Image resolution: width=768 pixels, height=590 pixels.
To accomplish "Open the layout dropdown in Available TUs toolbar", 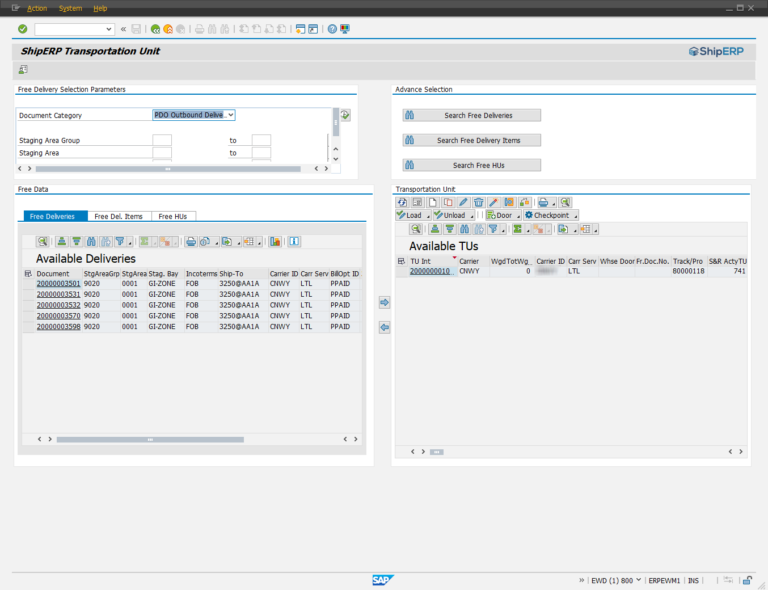I will click(596, 230).
